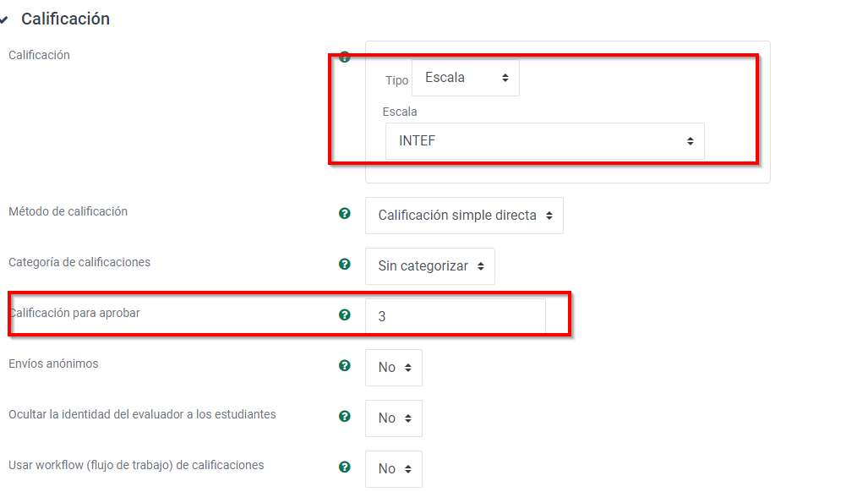
Task: Click the Calificación para aprobar input field
Action: (455, 316)
